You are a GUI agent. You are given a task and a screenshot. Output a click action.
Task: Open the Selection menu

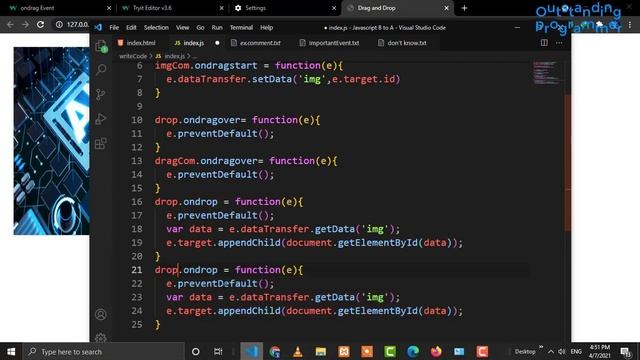pyautogui.click(x=156, y=27)
